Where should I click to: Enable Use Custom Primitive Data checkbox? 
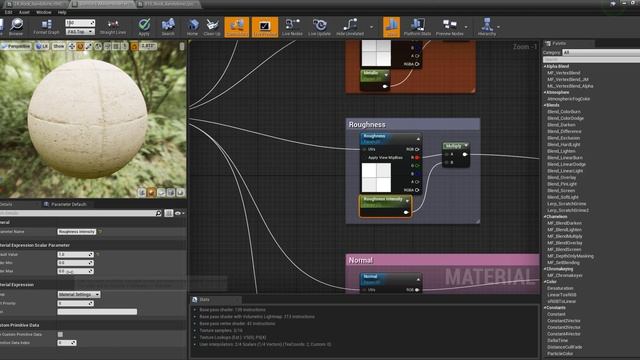60,334
